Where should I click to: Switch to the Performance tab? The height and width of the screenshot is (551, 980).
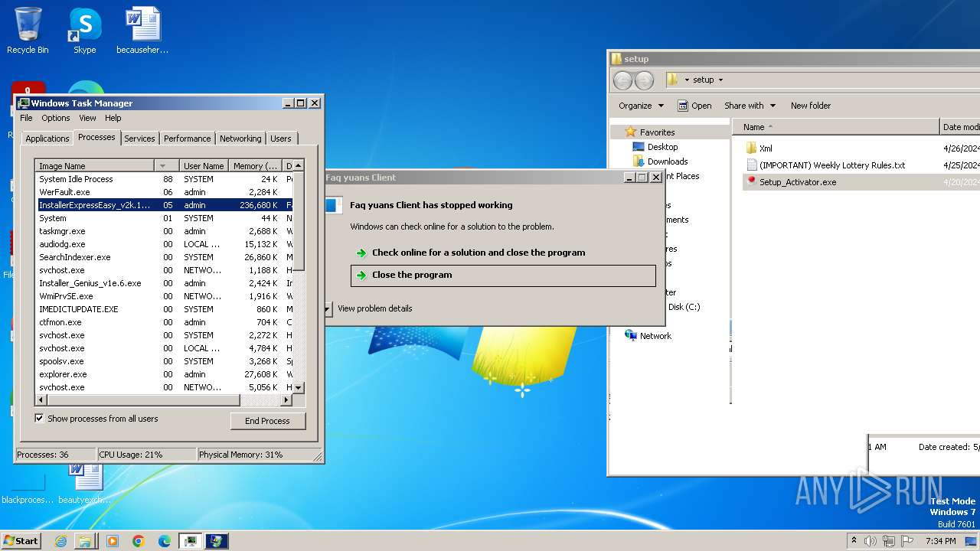click(x=187, y=139)
